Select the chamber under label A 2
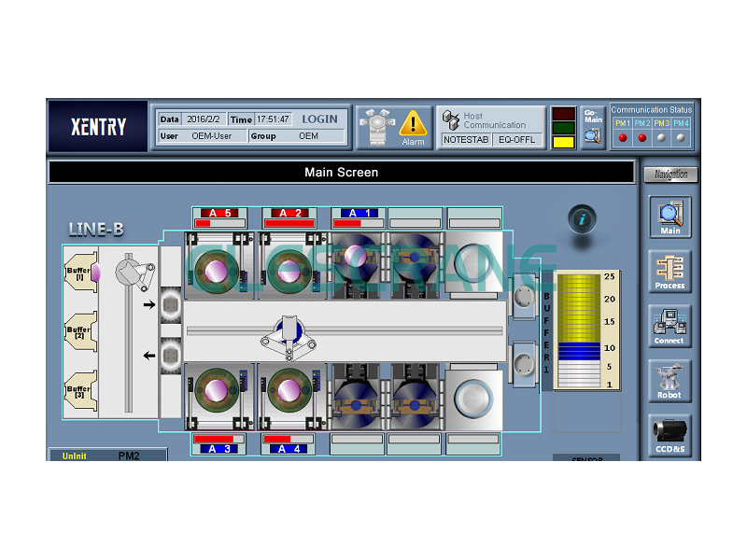 click(x=292, y=266)
